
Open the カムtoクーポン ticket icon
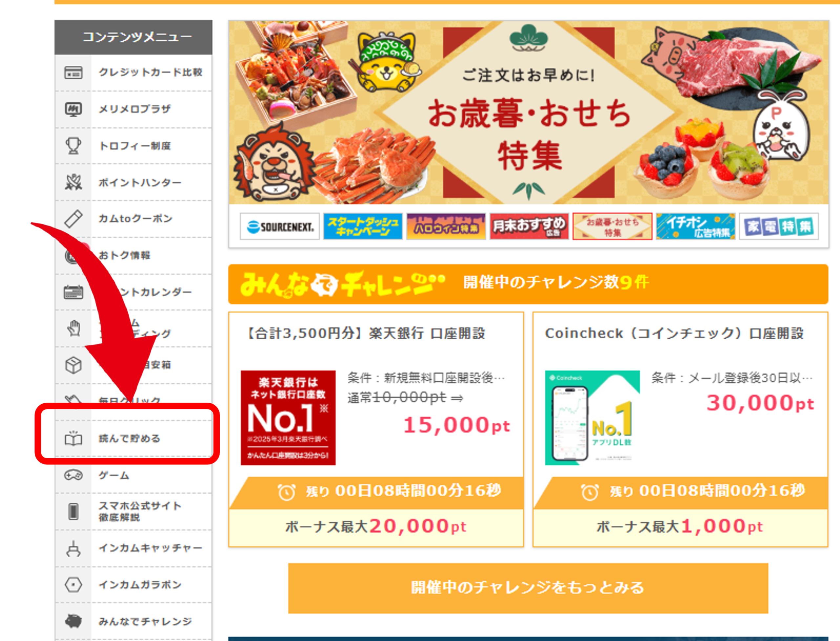pos(73,219)
